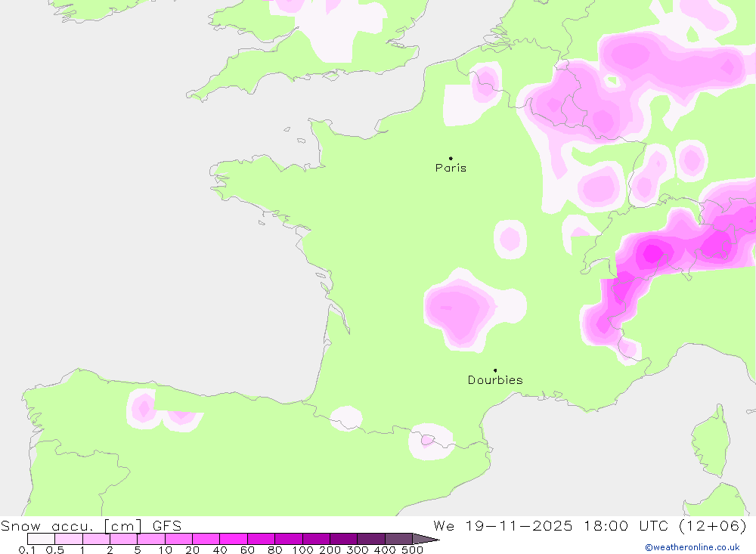Click the '0.1' legend scale value

tap(27, 550)
